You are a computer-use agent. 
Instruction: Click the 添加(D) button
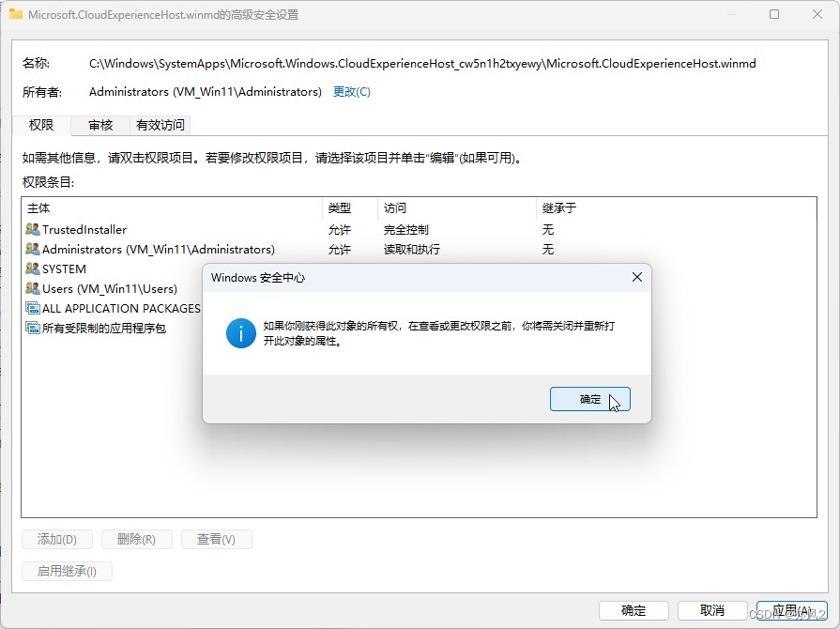point(57,539)
